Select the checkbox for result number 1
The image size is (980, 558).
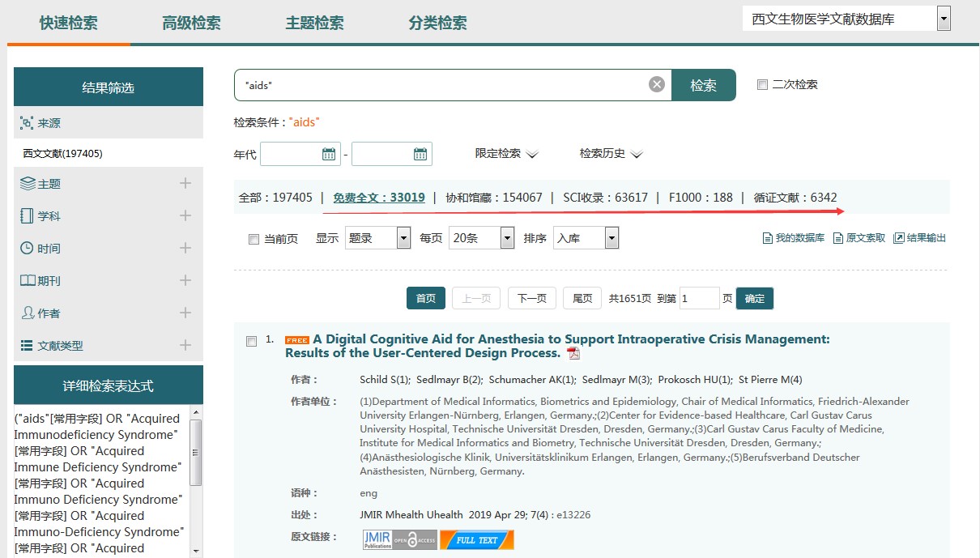251,341
